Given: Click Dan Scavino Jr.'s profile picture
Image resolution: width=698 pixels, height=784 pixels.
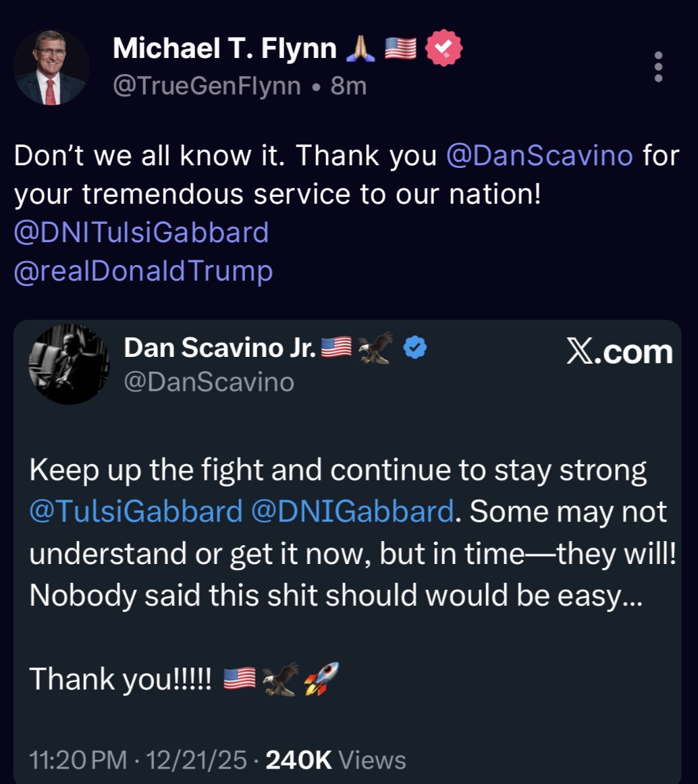Looking at the screenshot, I should point(69,365).
